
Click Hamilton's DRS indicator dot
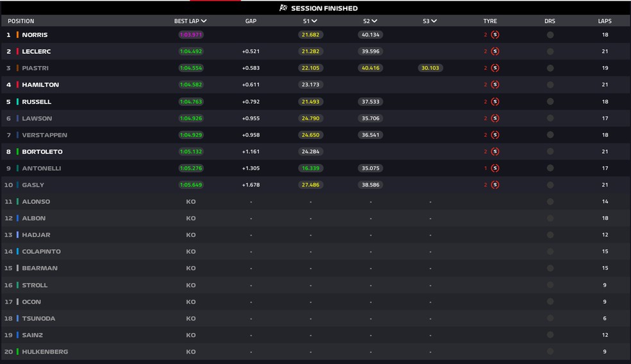point(550,85)
